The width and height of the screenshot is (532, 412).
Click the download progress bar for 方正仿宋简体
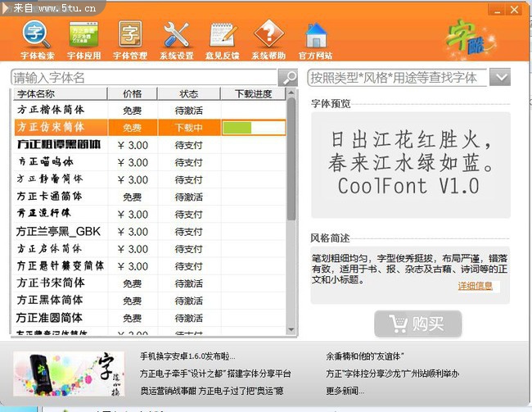click(252, 128)
